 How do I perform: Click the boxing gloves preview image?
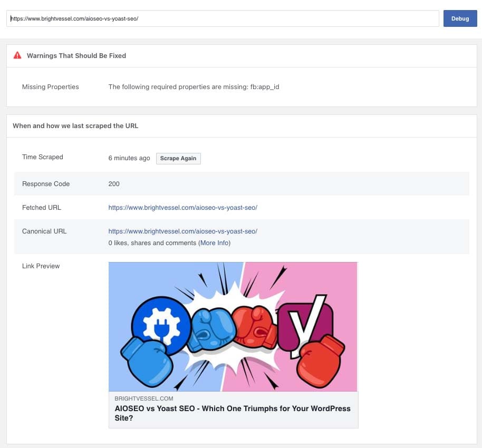click(x=233, y=327)
